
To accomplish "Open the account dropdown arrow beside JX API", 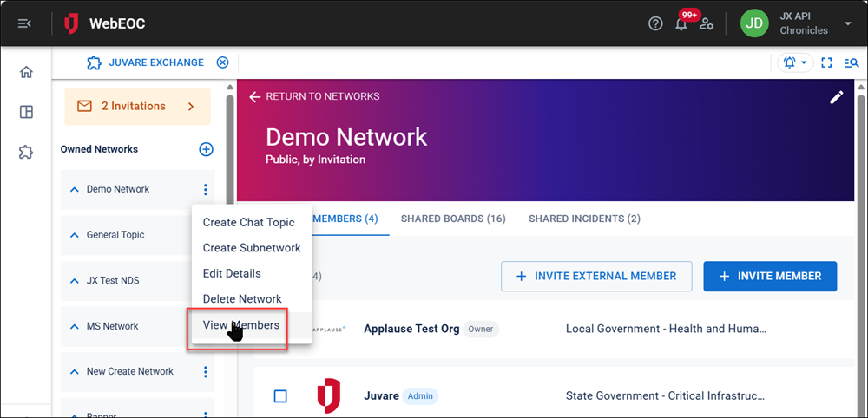I will (847, 23).
